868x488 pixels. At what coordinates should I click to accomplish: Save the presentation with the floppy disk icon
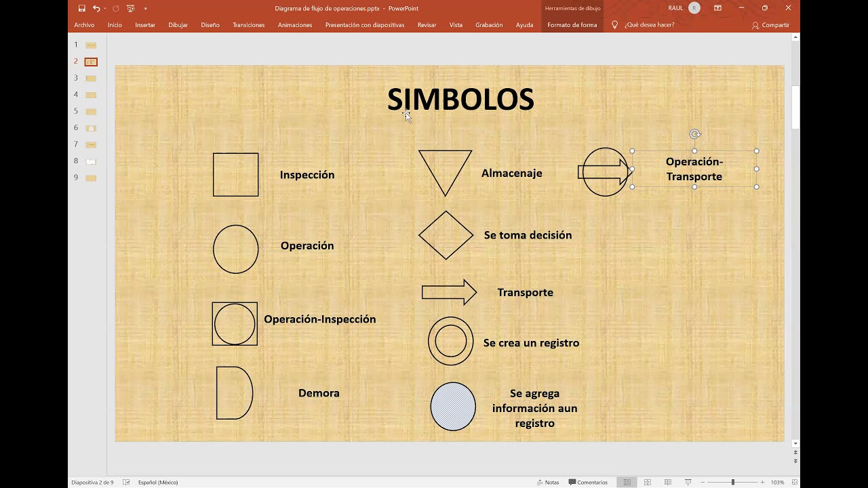(x=81, y=8)
